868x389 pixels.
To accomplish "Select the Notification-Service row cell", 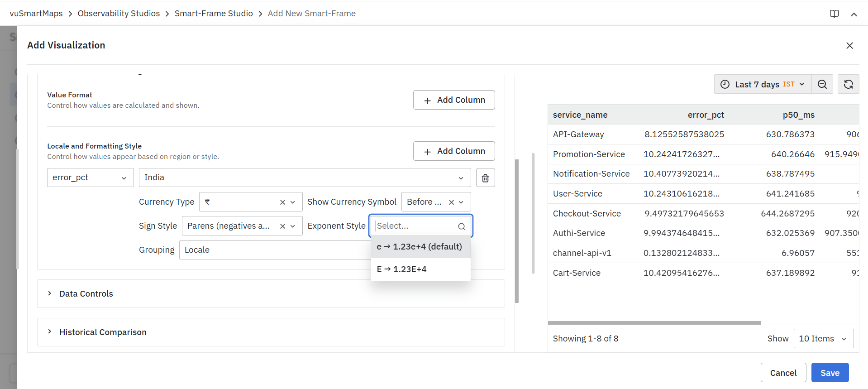I will [591, 174].
